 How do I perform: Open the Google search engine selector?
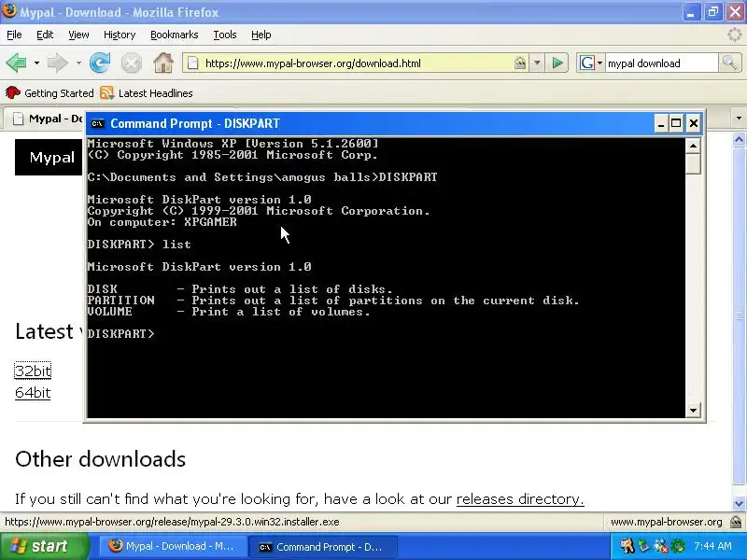591,63
